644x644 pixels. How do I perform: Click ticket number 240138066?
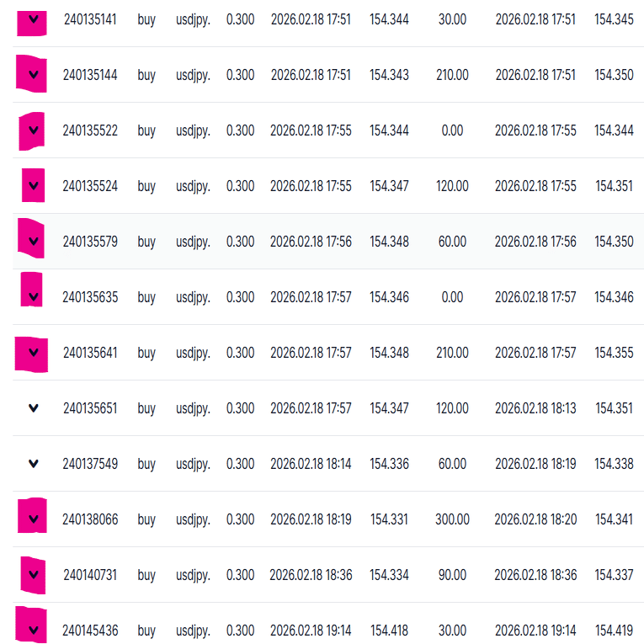pyautogui.click(x=90, y=519)
